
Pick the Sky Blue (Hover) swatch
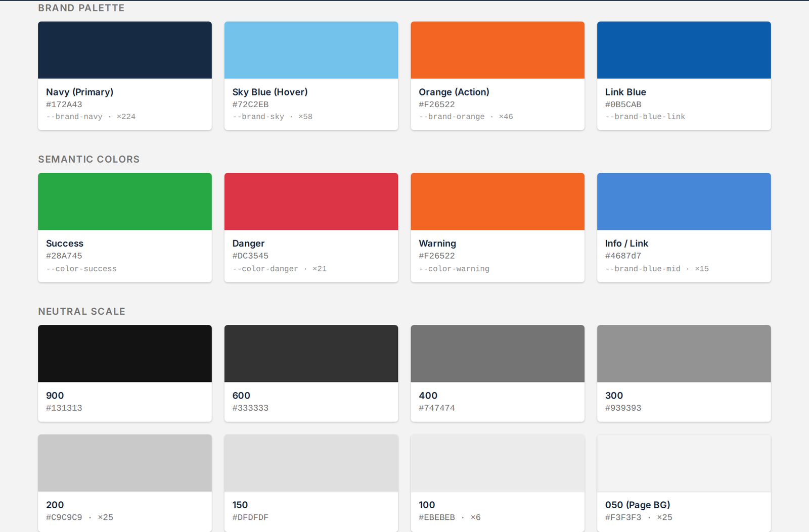[x=311, y=50]
